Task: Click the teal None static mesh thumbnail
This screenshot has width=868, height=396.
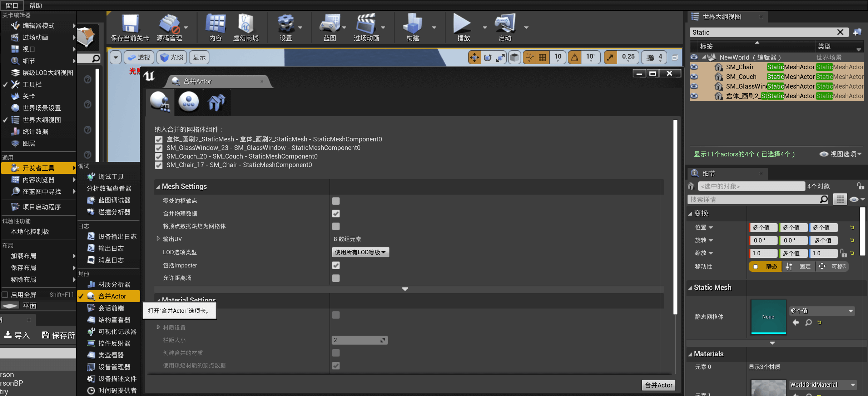Action: coord(768,317)
